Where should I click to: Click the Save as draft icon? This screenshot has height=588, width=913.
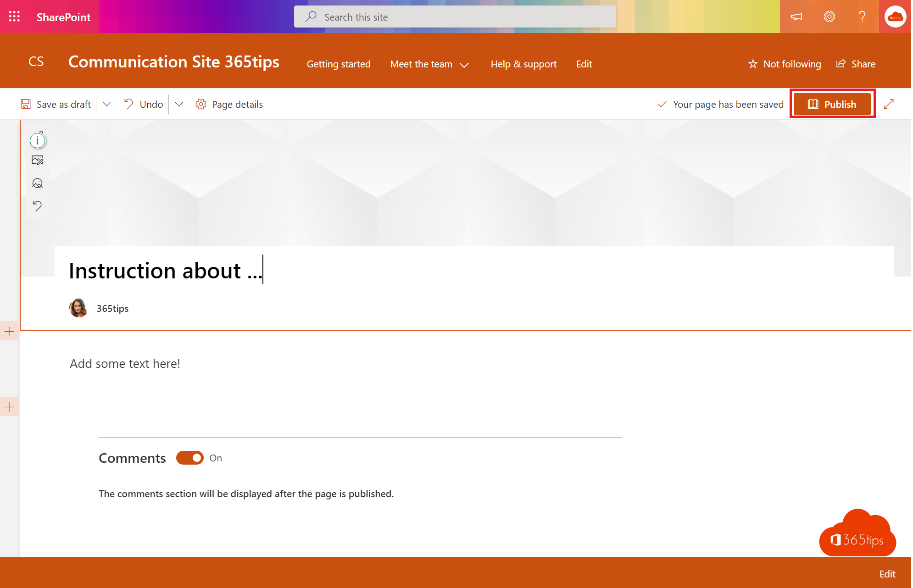coord(26,104)
